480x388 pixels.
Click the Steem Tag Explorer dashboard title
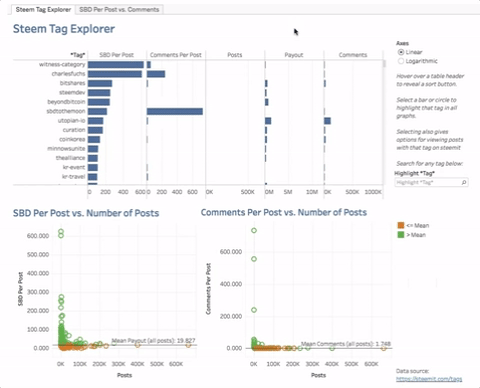64,29
